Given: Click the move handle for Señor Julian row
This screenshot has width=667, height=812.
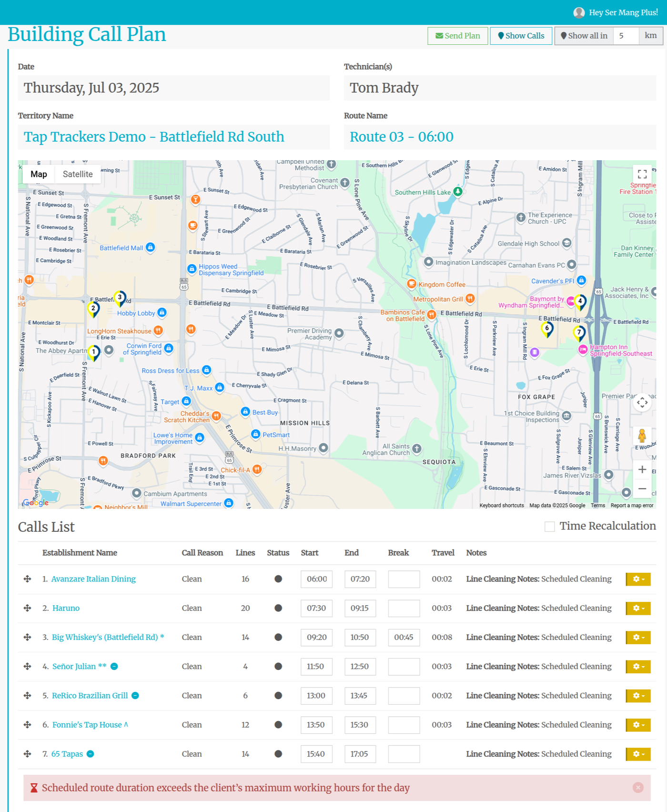Looking at the screenshot, I should tap(27, 666).
